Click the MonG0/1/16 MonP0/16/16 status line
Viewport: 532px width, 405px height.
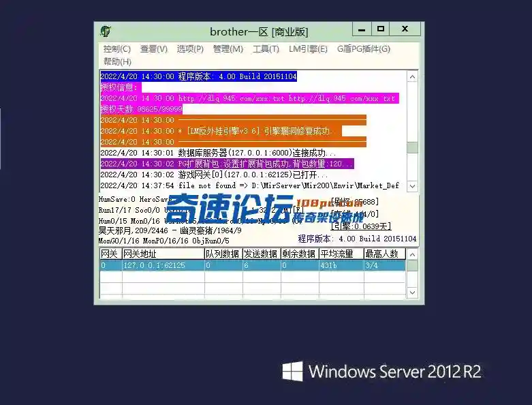coord(164,241)
